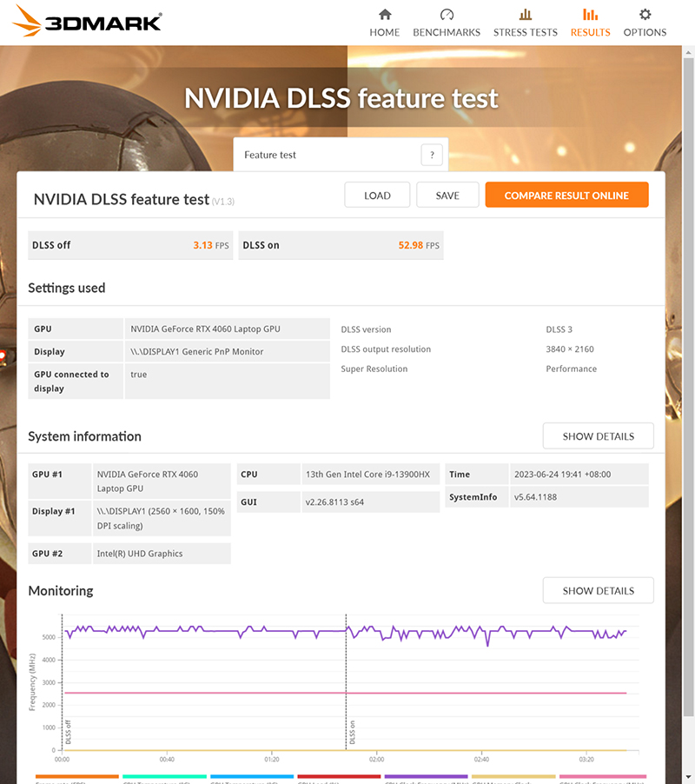Click the System information heading

(84, 436)
